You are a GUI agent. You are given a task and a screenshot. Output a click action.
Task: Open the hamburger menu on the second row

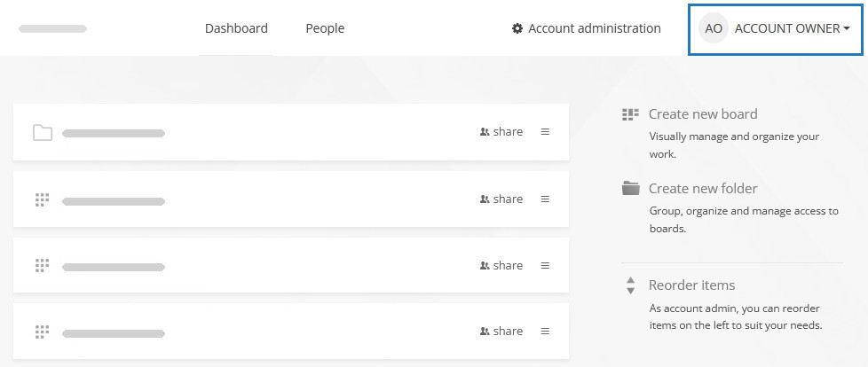(x=545, y=199)
